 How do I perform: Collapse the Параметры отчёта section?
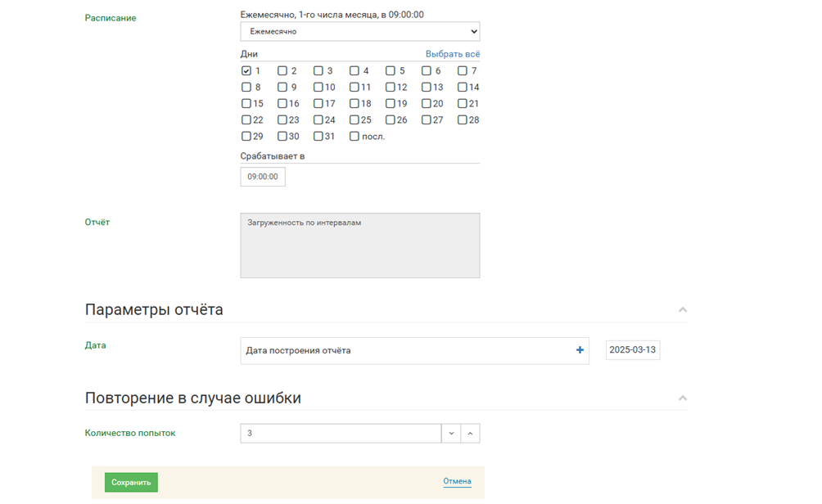(683, 310)
